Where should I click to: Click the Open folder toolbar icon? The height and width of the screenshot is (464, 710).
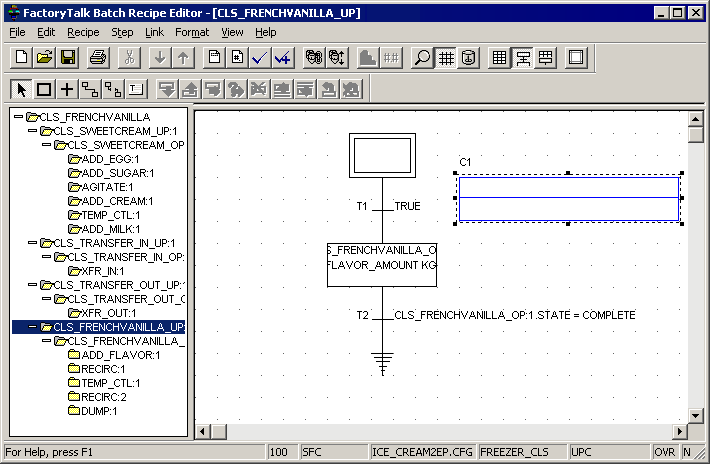point(44,58)
